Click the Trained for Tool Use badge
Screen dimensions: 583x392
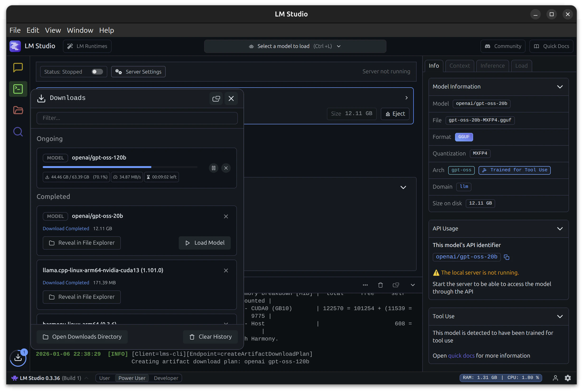tap(514, 170)
